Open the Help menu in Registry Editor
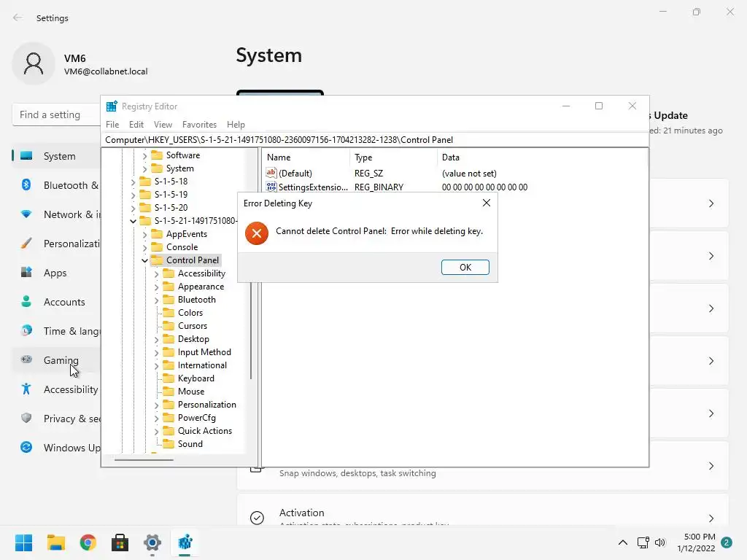This screenshot has height=560, width=747. (x=236, y=124)
